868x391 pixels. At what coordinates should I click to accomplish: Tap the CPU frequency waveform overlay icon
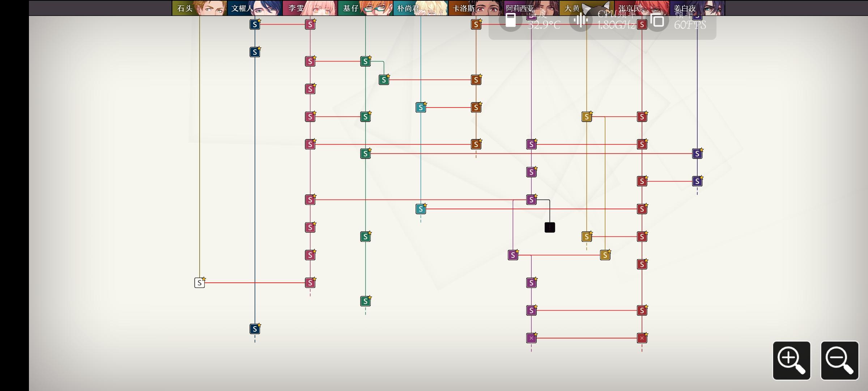click(x=581, y=20)
